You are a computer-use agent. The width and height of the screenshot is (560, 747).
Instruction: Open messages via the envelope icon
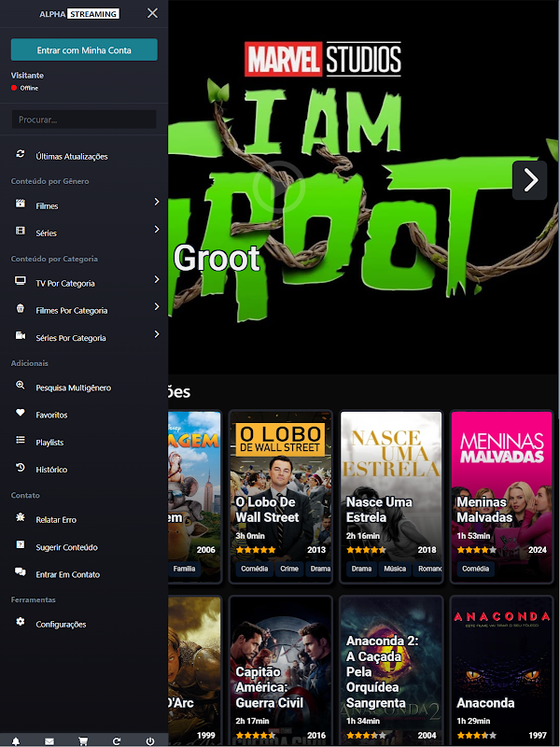49,741
